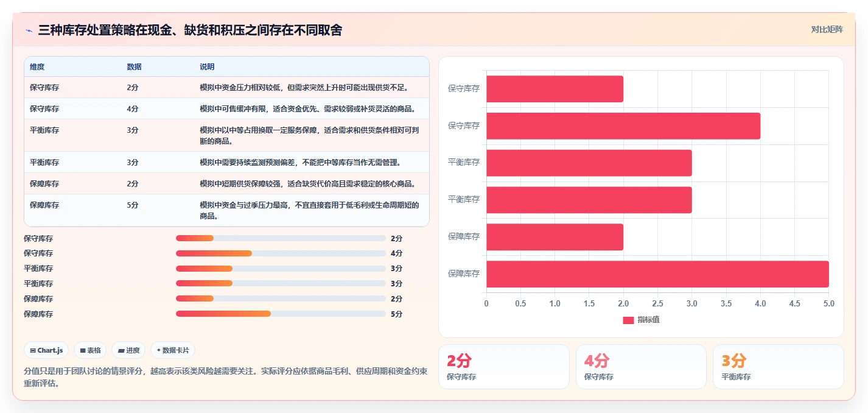Click the lightning icon beside the page title
868x413 pixels.
[x=29, y=30]
